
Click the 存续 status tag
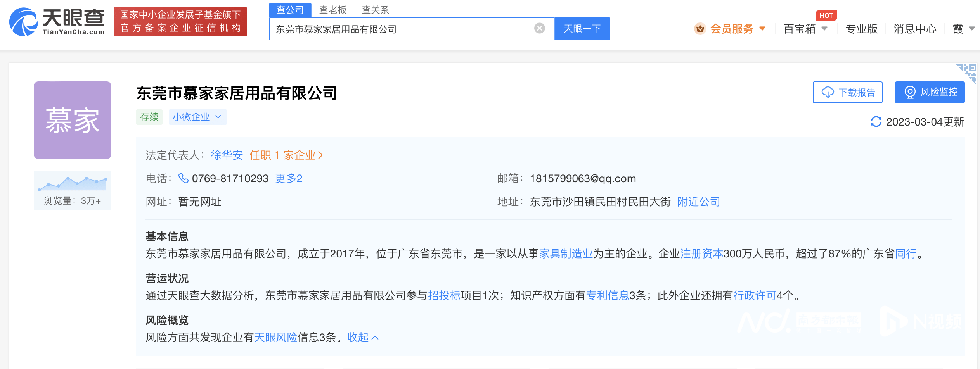tap(149, 117)
